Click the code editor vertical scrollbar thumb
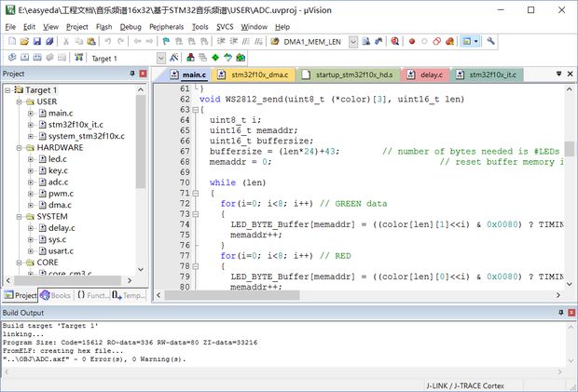 pos(570,149)
